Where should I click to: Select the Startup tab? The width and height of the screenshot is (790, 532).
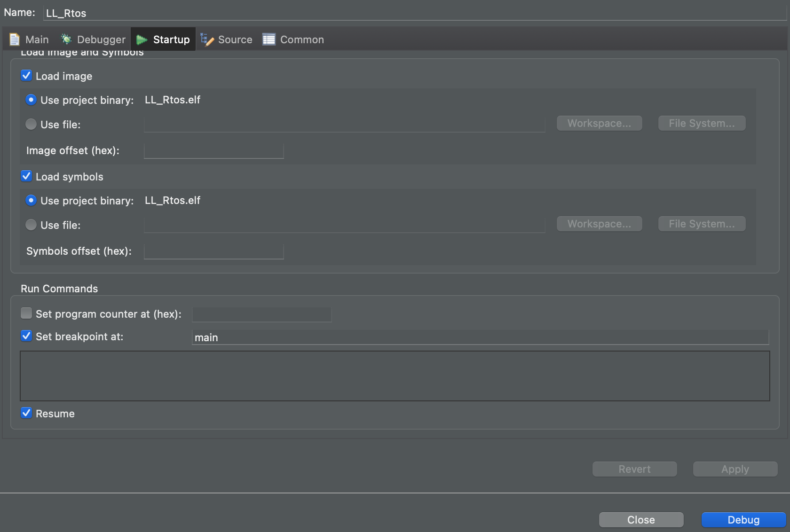pos(163,39)
